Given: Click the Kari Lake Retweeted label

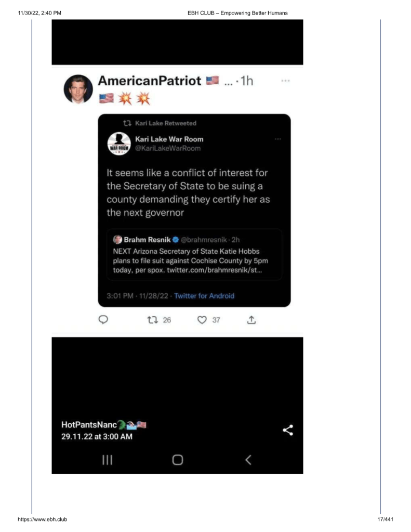Looking at the screenshot, I should tap(165, 123).
